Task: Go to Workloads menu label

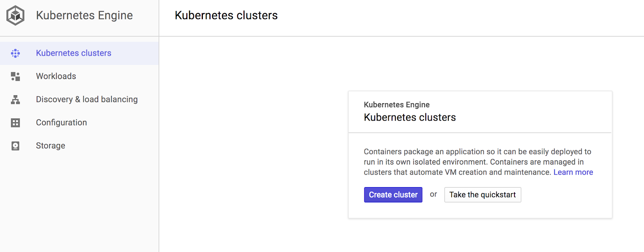Action: click(x=56, y=76)
